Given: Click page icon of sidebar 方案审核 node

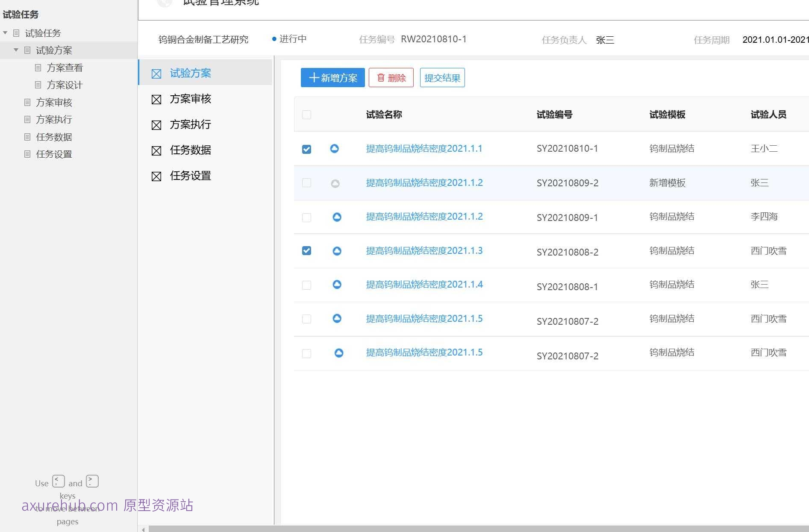Looking at the screenshot, I should click(27, 102).
